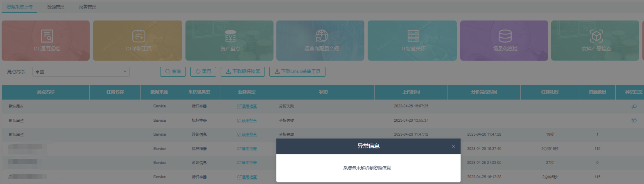Click the 分析完成 status cell
Viewport: 644px width, 184px height.
coord(287,134)
